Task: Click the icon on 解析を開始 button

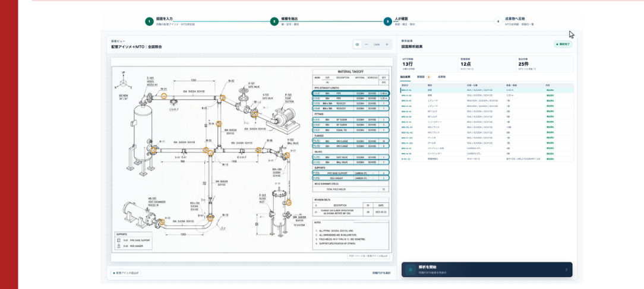Action: 411,269
